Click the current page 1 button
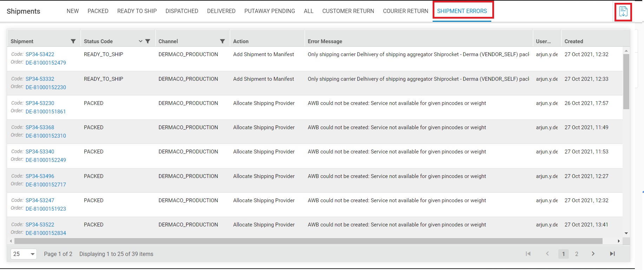 coord(564,254)
